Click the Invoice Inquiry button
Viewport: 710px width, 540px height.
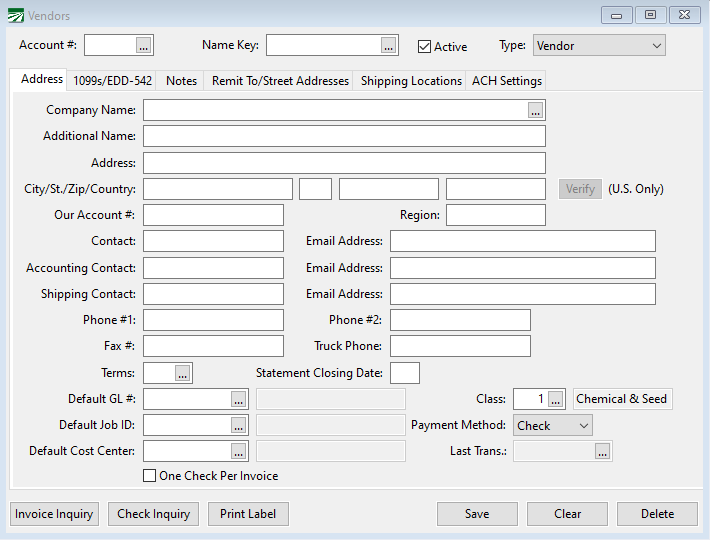pos(54,514)
